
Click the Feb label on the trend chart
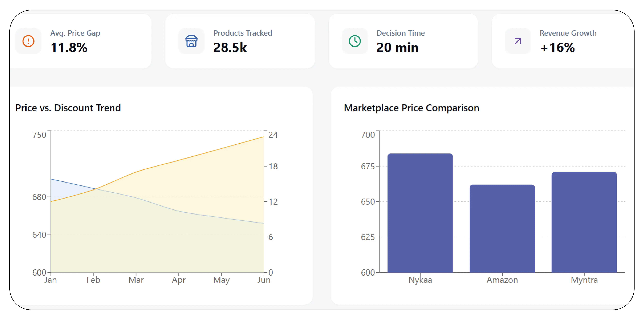(93, 280)
